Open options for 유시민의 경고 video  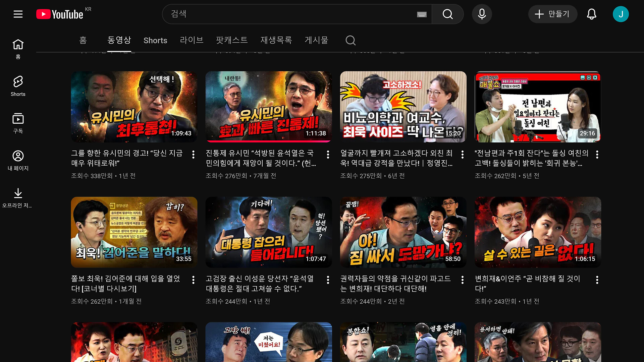point(193,155)
